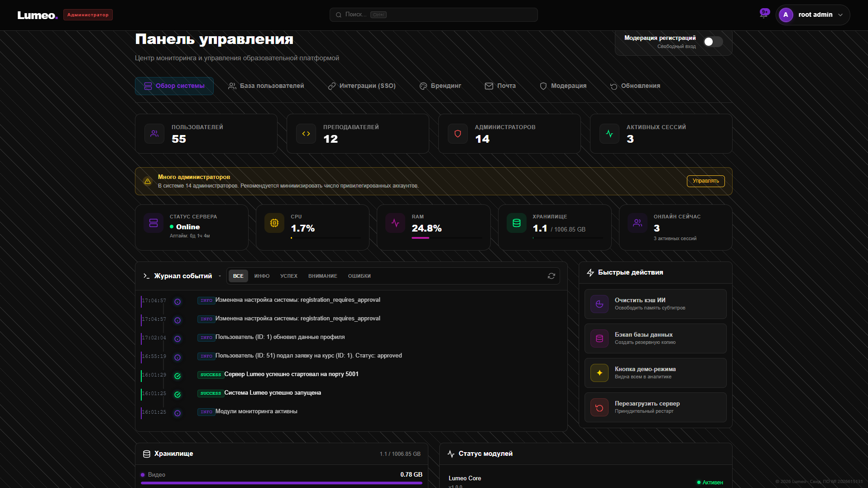Toggle the Модерация регистраций switch

[713, 42]
